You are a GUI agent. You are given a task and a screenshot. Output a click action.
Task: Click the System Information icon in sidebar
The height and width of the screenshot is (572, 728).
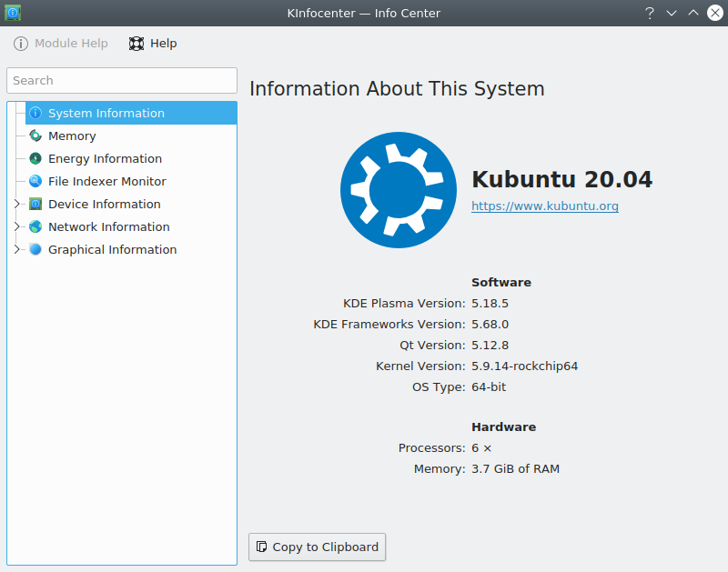[x=35, y=114]
